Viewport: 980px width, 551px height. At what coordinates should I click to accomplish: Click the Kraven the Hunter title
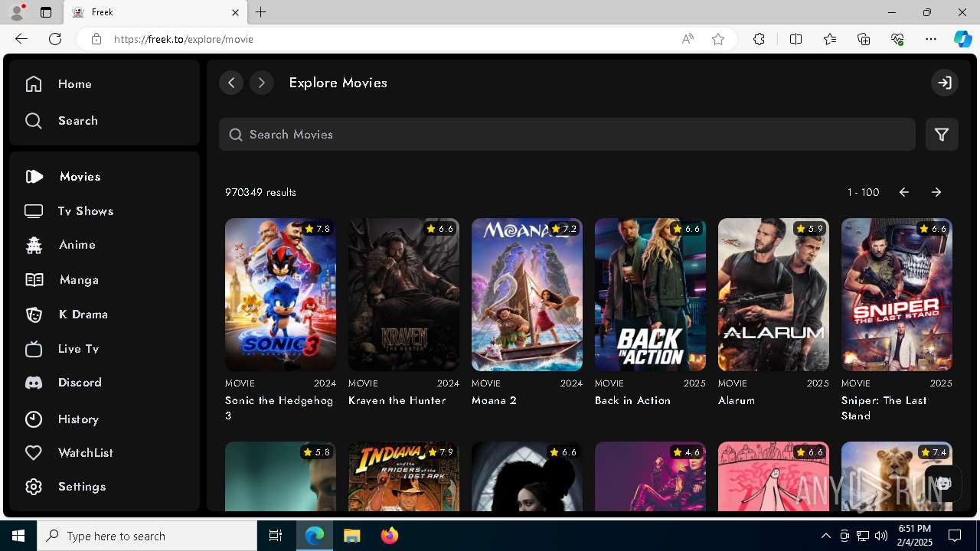pyautogui.click(x=397, y=400)
